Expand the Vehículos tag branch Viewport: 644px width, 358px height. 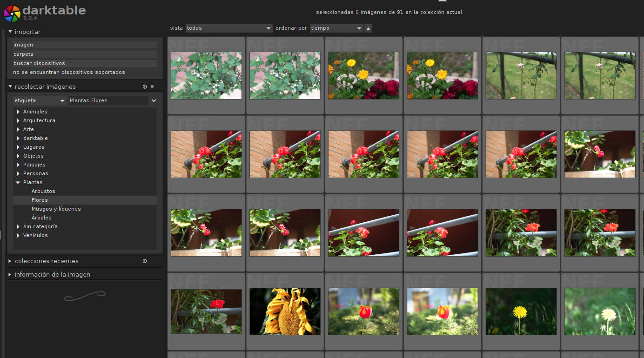[x=18, y=235]
